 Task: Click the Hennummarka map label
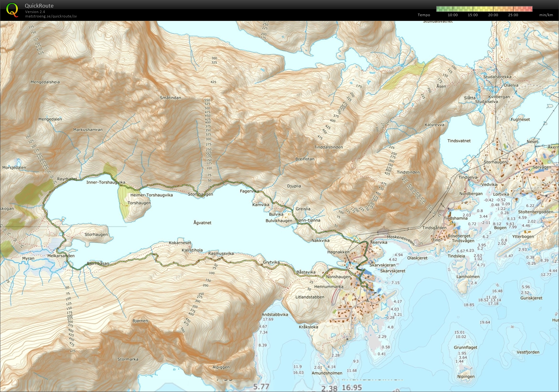coord(329,287)
